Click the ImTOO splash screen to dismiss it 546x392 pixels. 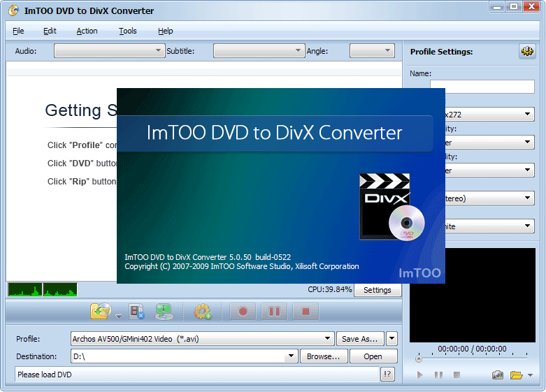tap(280, 186)
